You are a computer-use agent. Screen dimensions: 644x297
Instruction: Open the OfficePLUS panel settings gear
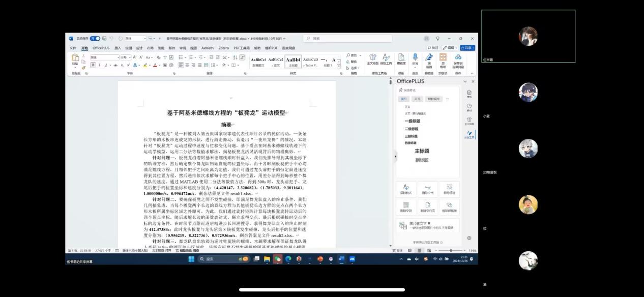click(x=469, y=238)
